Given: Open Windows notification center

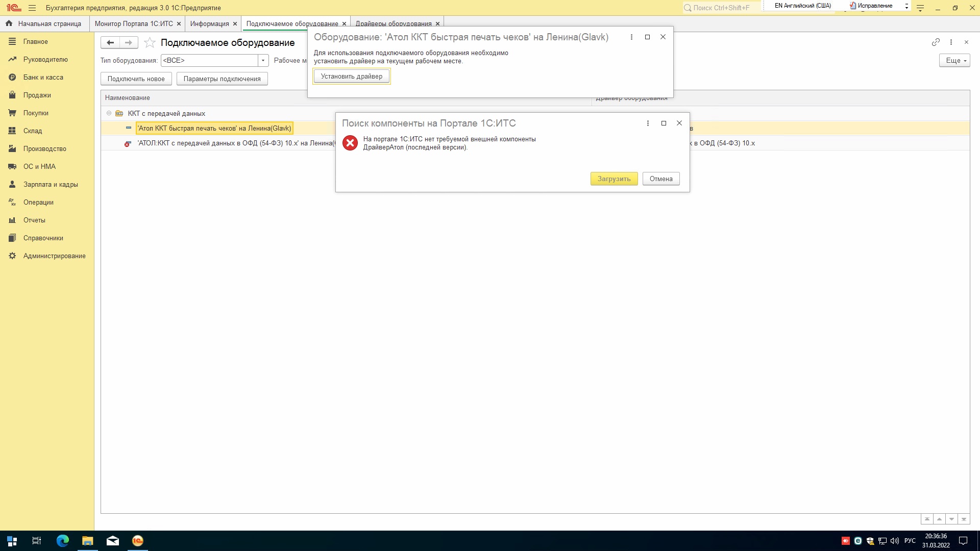Looking at the screenshot, I should [x=963, y=541].
